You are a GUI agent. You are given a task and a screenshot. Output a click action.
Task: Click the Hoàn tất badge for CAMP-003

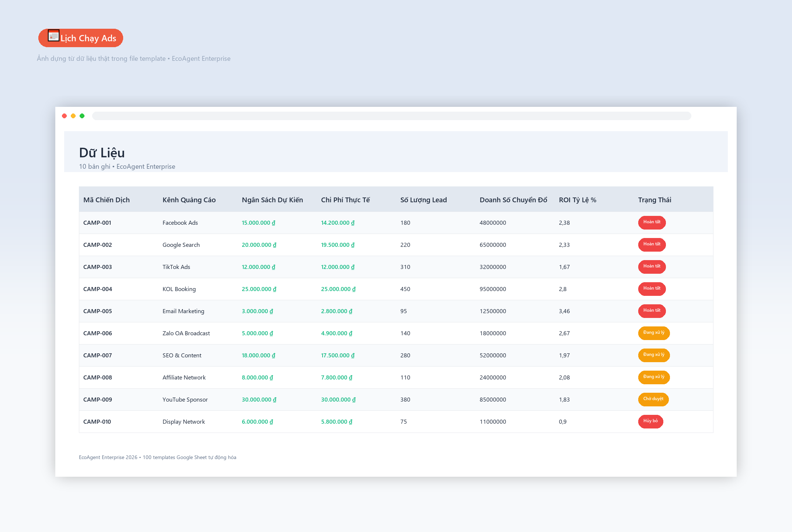click(652, 267)
